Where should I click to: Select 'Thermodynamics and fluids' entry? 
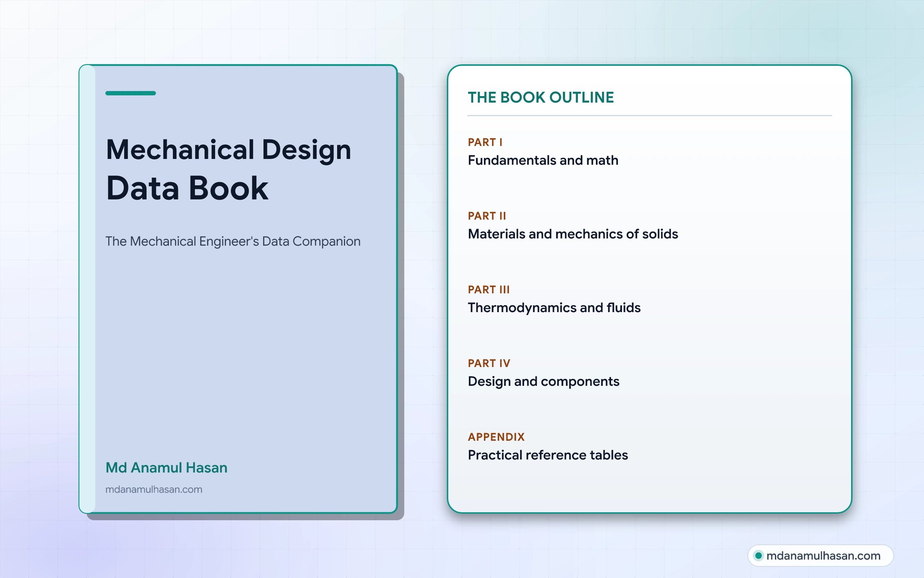click(x=554, y=308)
